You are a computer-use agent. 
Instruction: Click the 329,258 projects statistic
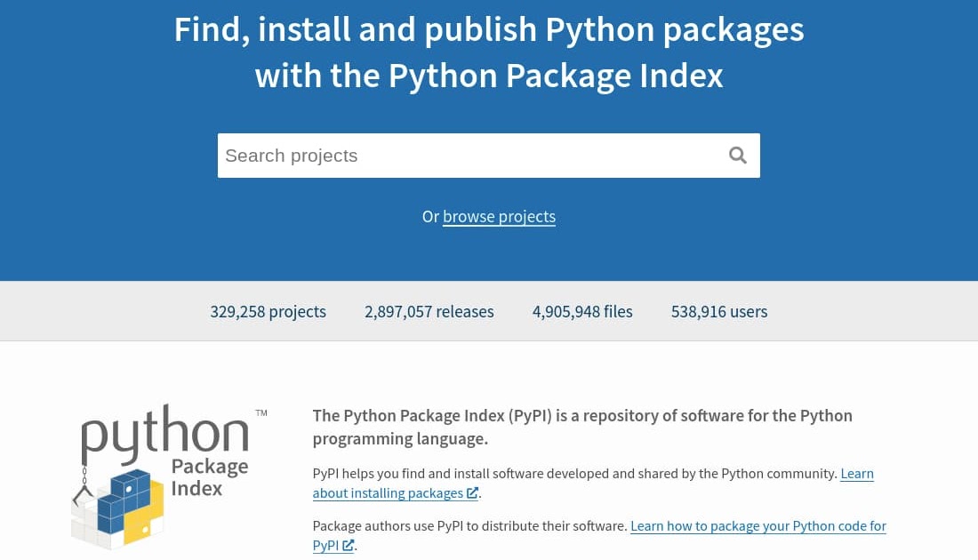[x=268, y=312]
